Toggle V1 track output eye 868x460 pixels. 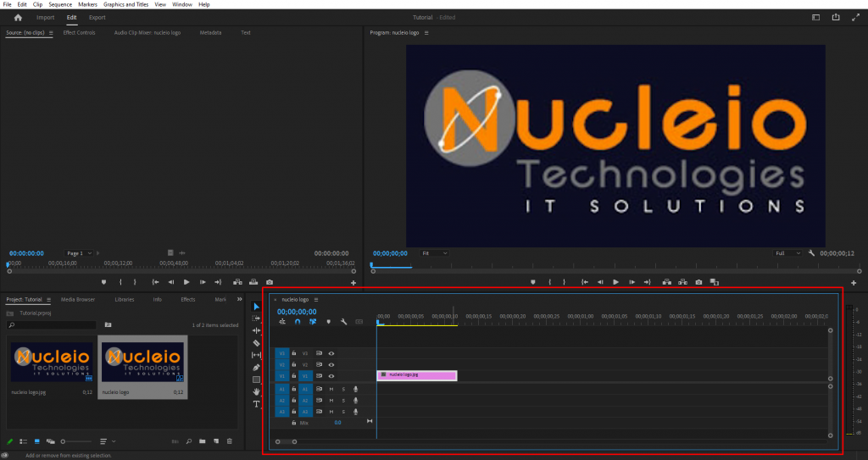coord(331,376)
